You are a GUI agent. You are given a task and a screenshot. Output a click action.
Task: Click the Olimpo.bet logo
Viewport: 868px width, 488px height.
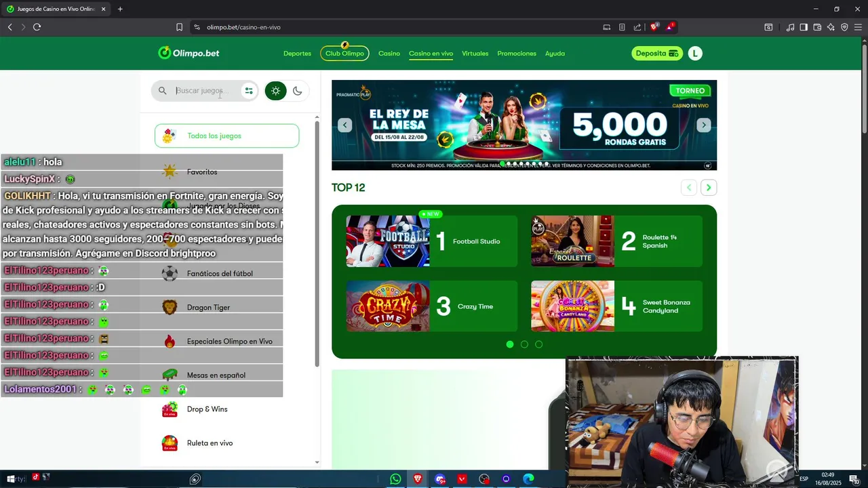click(189, 53)
